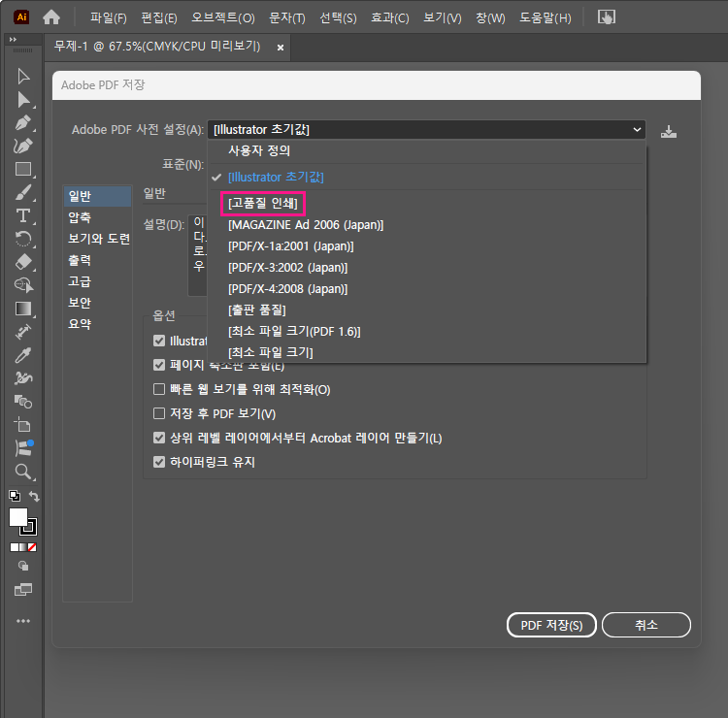Collapse the Adobe PDF 사전 설정 dropdown
This screenshot has height=718, width=728.
[x=637, y=129]
